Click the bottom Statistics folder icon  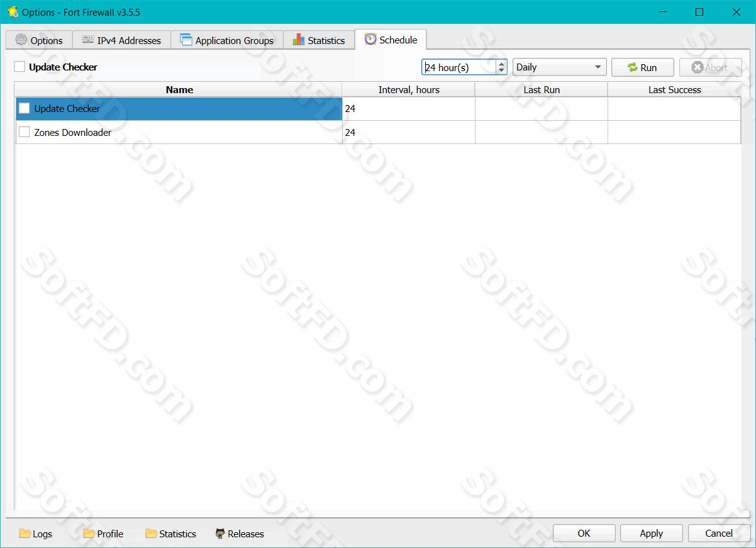coord(151,534)
